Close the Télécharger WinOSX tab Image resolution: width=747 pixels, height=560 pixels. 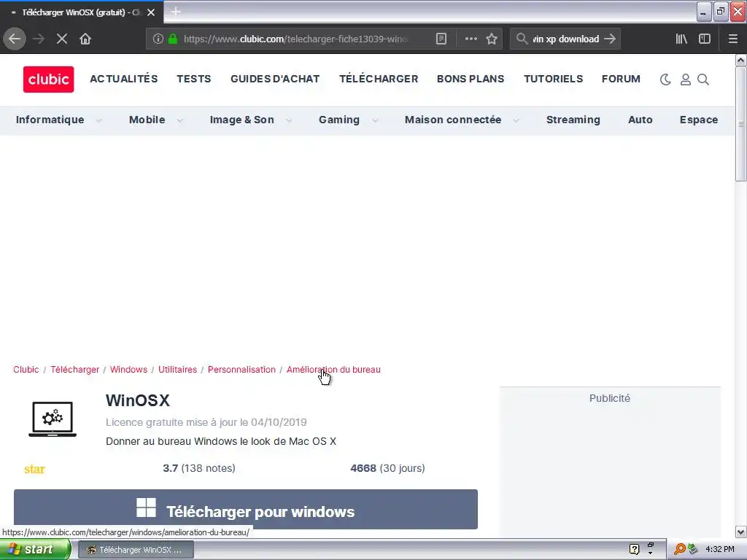coord(151,12)
